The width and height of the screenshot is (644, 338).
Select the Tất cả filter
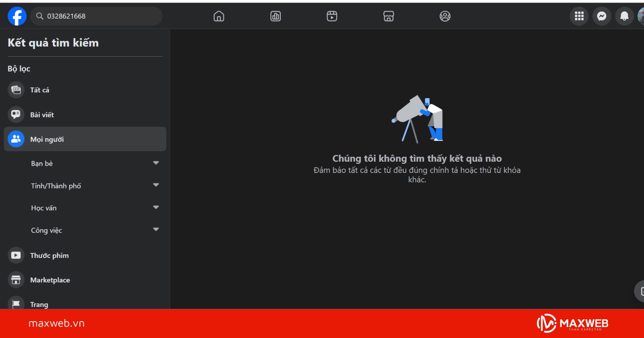tap(40, 90)
